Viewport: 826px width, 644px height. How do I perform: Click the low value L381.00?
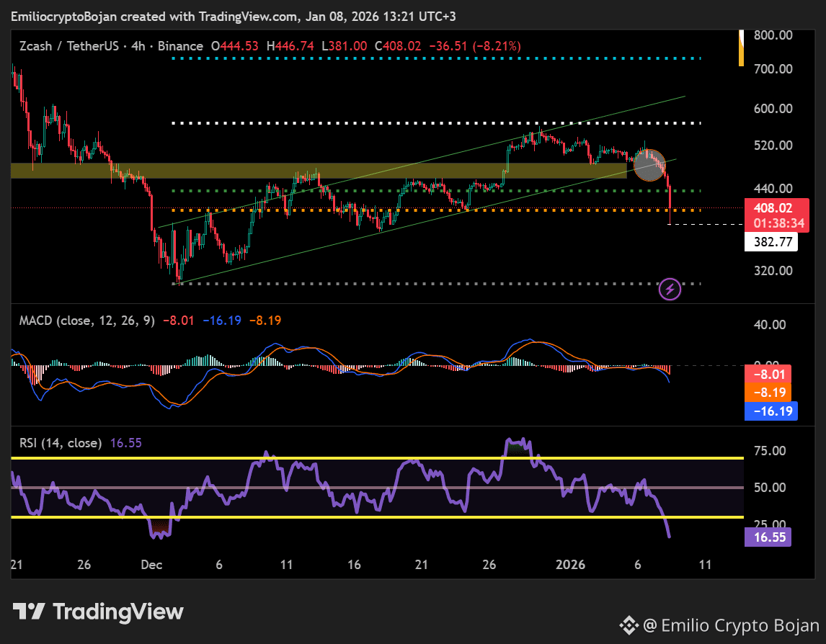(345, 46)
